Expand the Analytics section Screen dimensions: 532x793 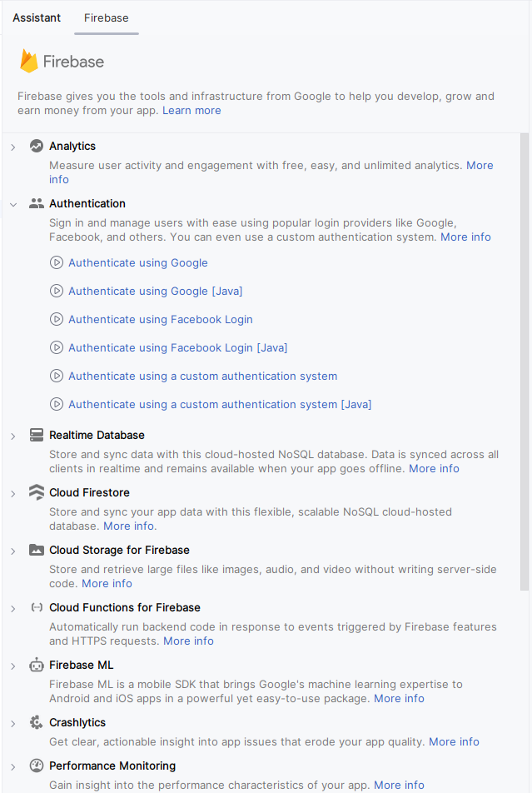tap(12, 147)
